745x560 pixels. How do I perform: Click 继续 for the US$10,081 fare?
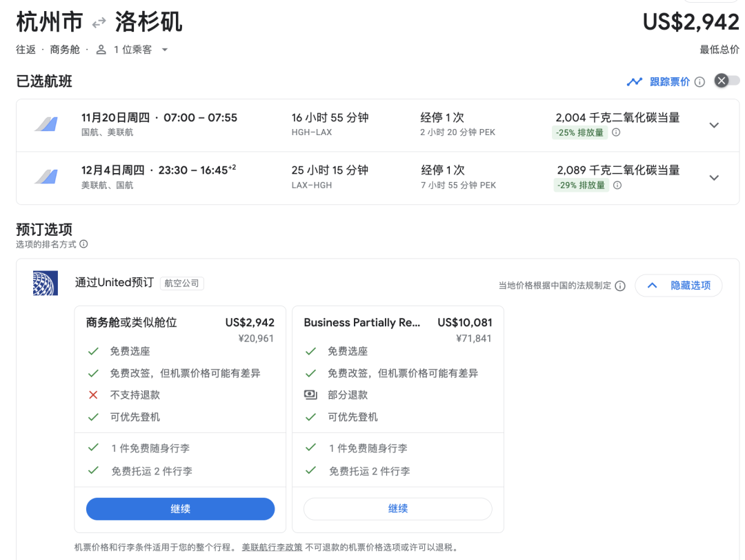397,509
